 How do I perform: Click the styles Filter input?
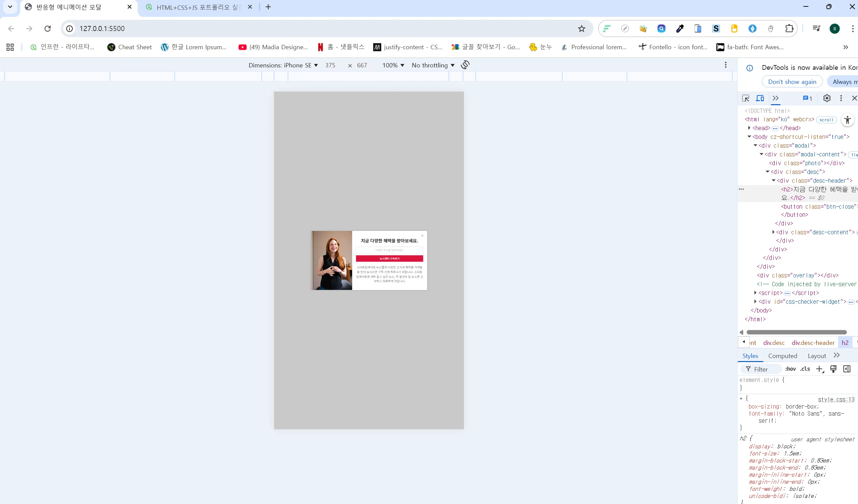(x=761, y=369)
